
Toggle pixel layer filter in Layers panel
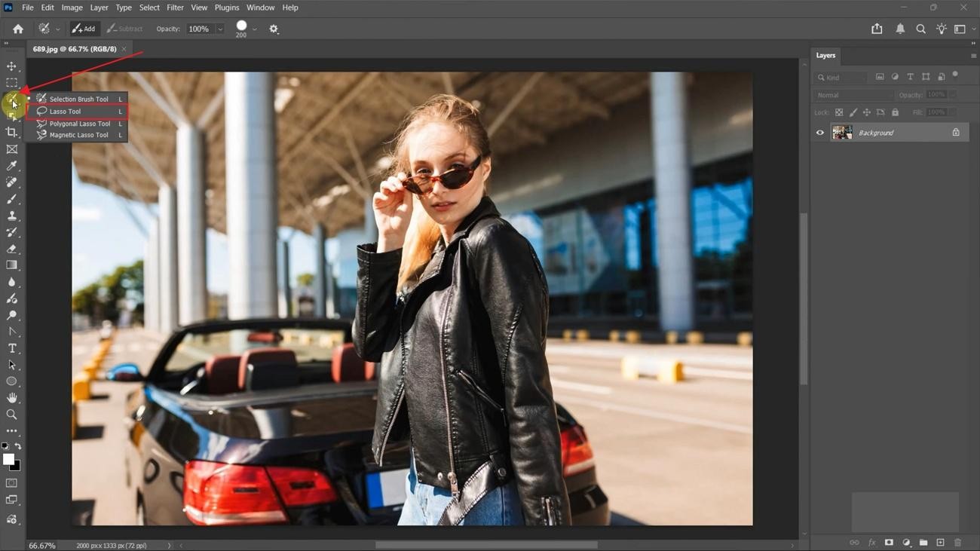coord(880,77)
